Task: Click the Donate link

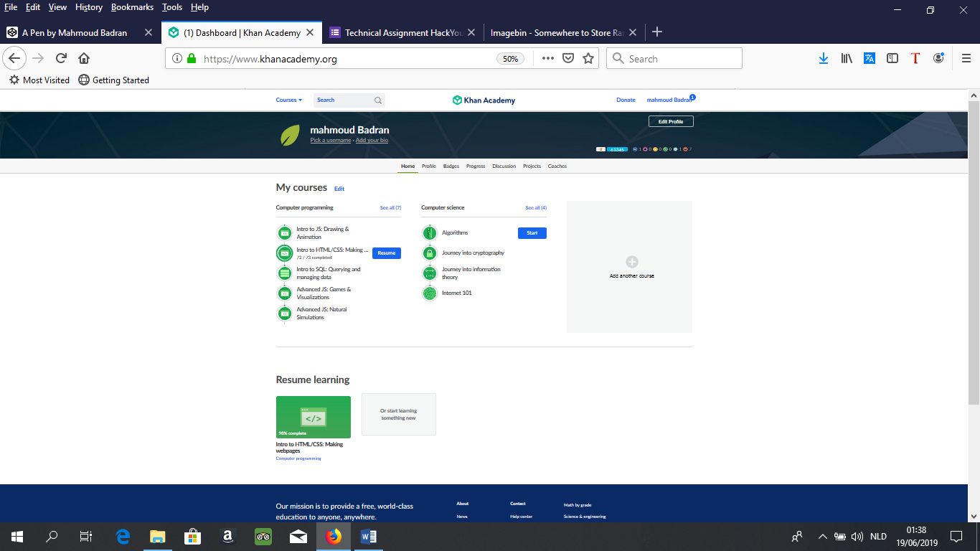Action: pyautogui.click(x=626, y=100)
